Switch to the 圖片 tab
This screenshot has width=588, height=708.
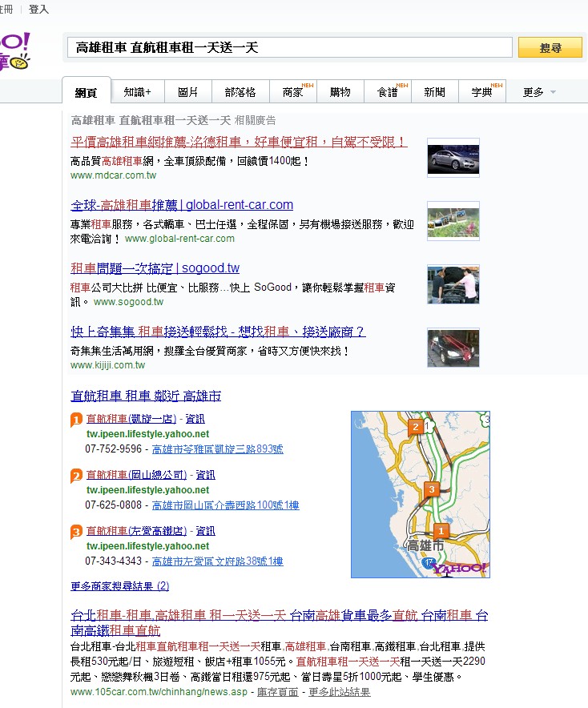pos(188,92)
